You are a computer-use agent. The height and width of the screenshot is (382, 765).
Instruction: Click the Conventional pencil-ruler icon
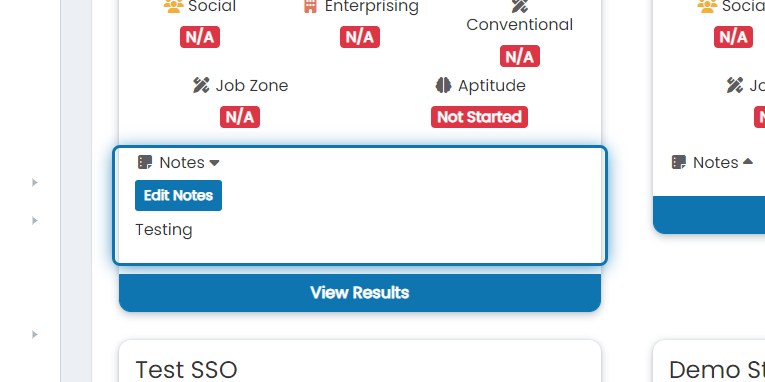click(x=520, y=6)
